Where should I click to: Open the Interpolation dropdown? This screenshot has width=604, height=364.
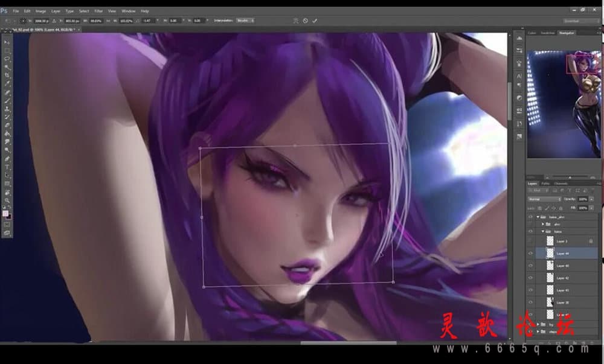(x=245, y=21)
